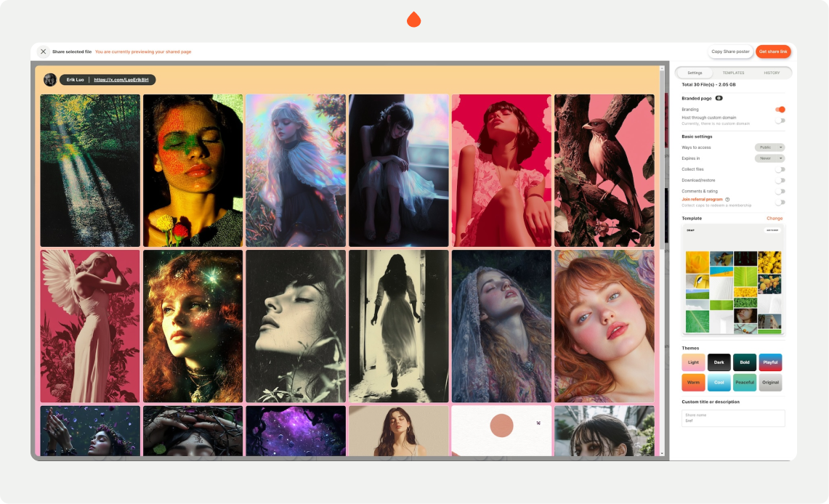Choose the Playful theme swatch
Image resolution: width=829 pixels, height=504 pixels.
click(770, 362)
